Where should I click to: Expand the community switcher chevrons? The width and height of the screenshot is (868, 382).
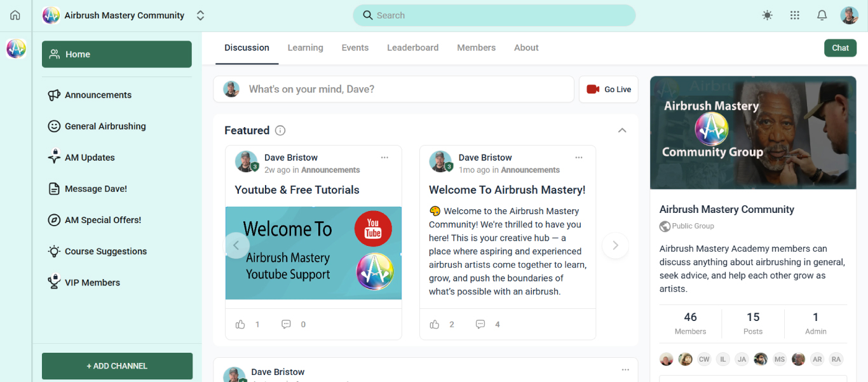200,15
